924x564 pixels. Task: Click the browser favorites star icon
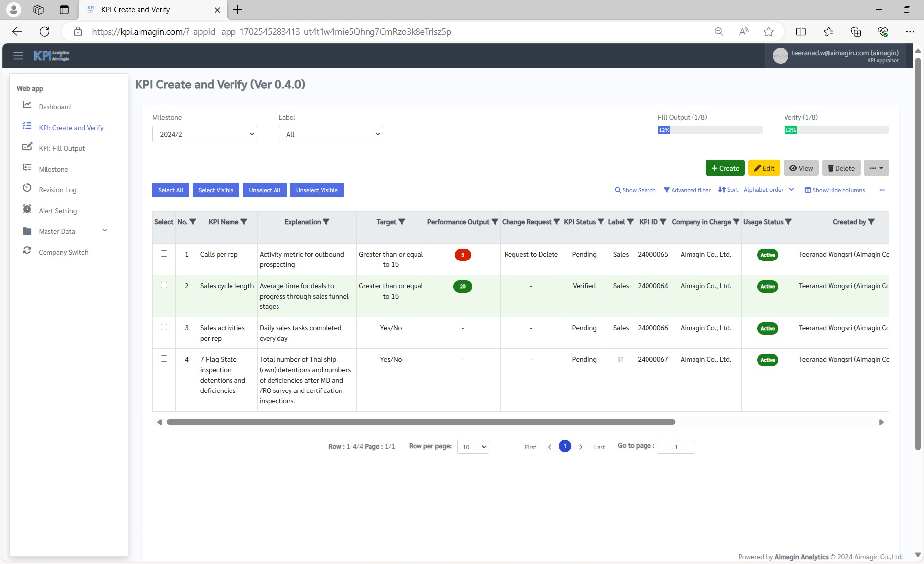pyautogui.click(x=768, y=32)
